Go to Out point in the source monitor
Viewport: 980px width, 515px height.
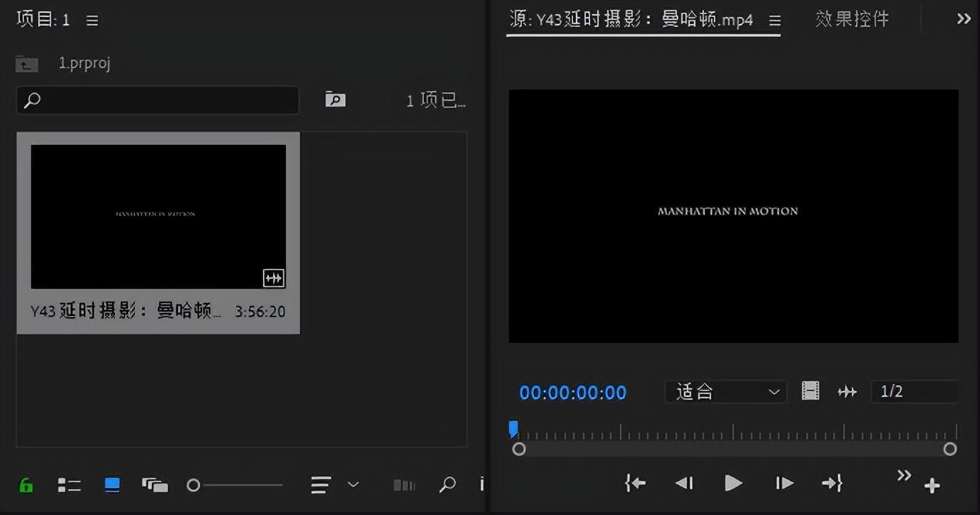[832, 484]
